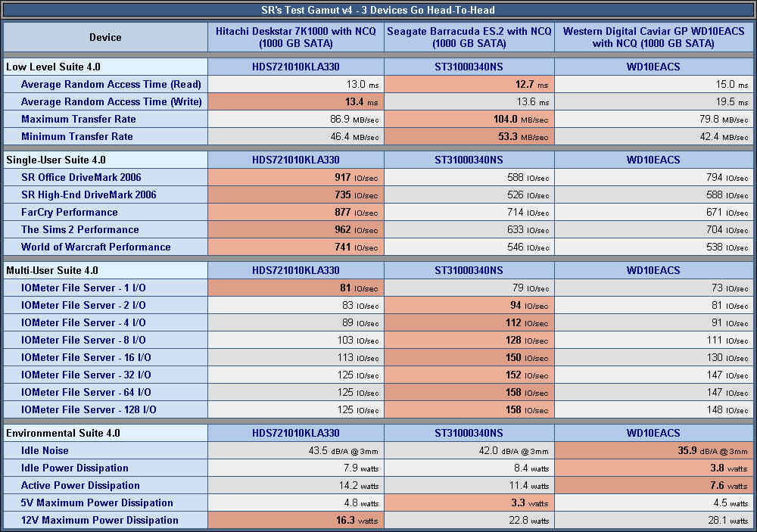Screen dimensions: 757x532
Task: Select the 3.8 watts idle power value
Action: (730, 468)
